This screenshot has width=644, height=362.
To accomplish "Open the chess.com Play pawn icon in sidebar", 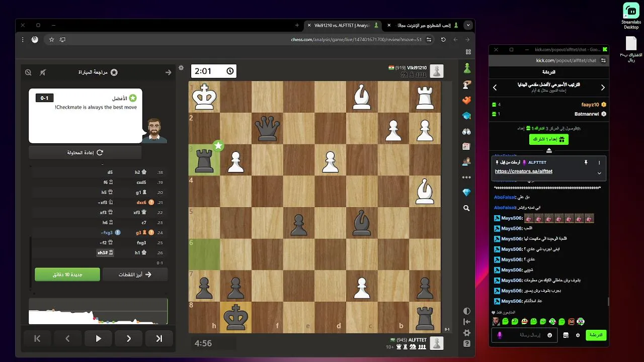I will [467, 67].
